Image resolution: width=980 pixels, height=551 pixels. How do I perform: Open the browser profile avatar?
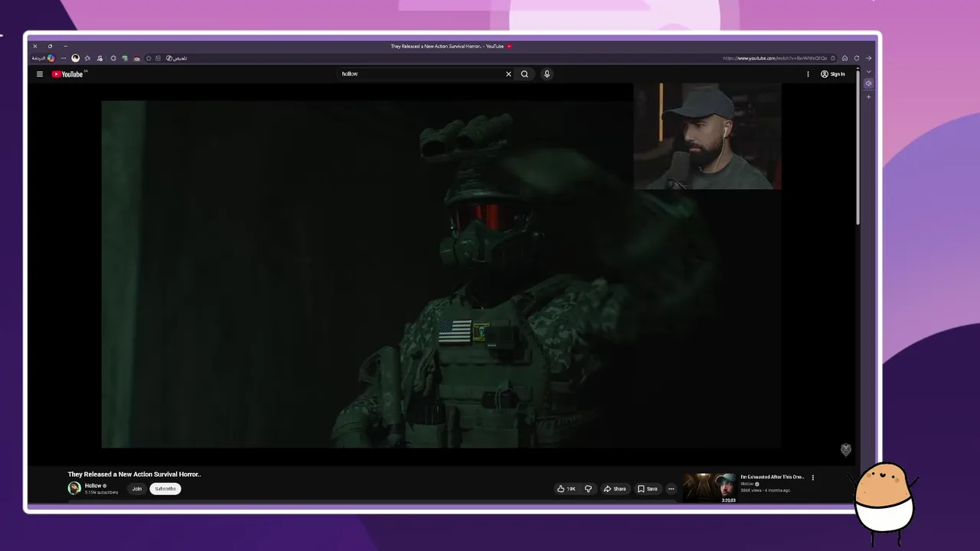point(75,58)
